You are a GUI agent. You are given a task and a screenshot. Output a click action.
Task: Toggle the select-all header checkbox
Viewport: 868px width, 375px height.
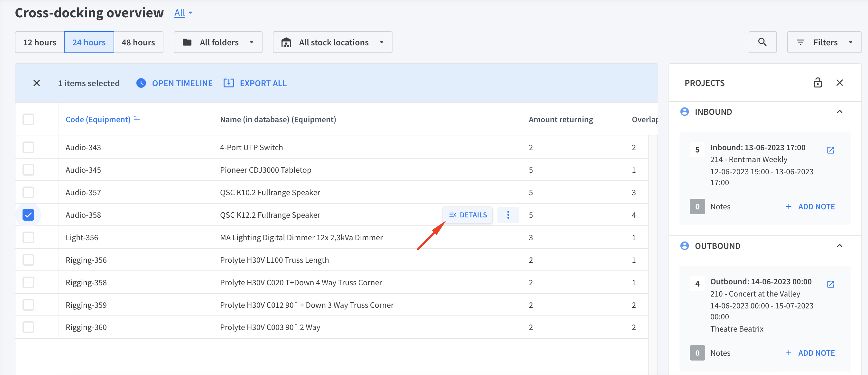28,119
